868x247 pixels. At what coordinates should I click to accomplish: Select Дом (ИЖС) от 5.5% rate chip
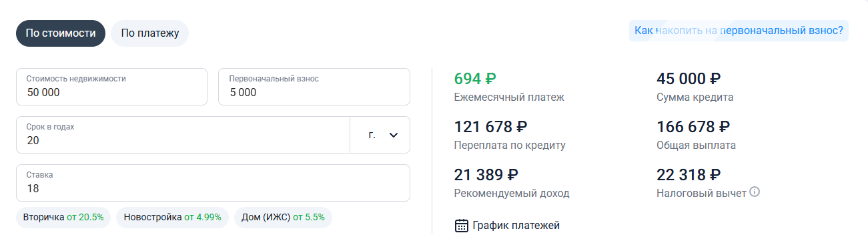pyautogui.click(x=283, y=218)
